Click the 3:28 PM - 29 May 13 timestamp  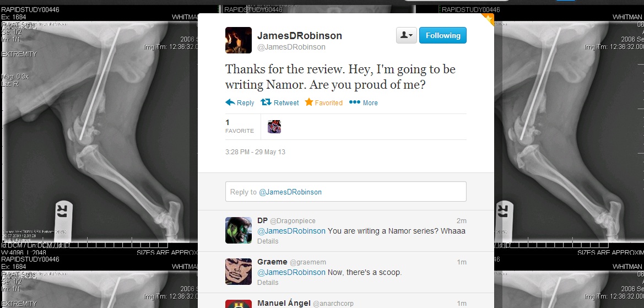pos(255,152)
